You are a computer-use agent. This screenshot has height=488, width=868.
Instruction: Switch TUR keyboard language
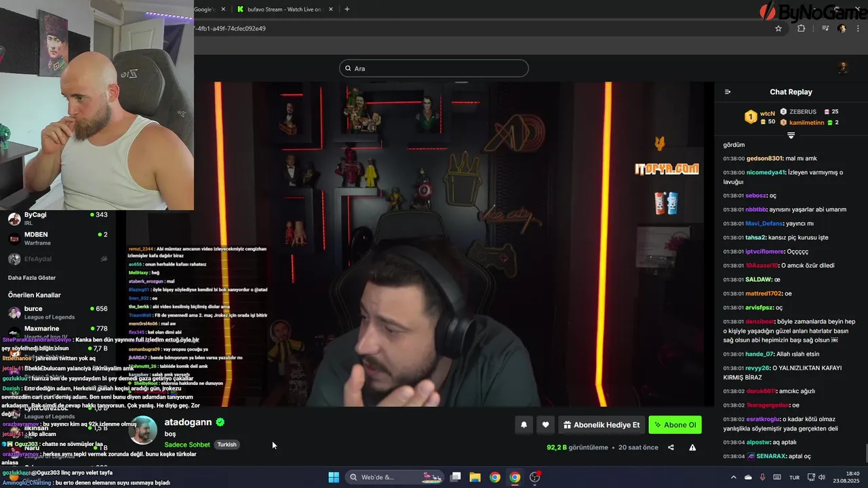[x=794, y=477]
